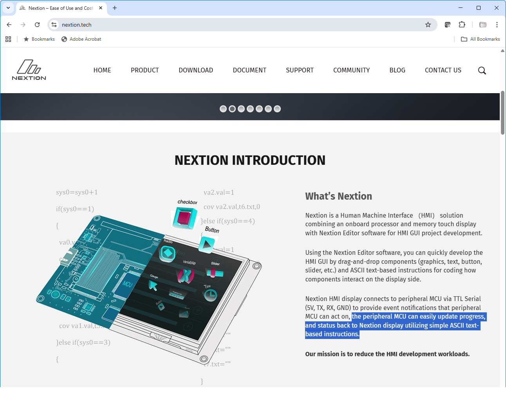The width and height of the screenshot is (506, 420).
Task: Open the browser Extensions puzzle icon
Action: click(x=462, y=24)
